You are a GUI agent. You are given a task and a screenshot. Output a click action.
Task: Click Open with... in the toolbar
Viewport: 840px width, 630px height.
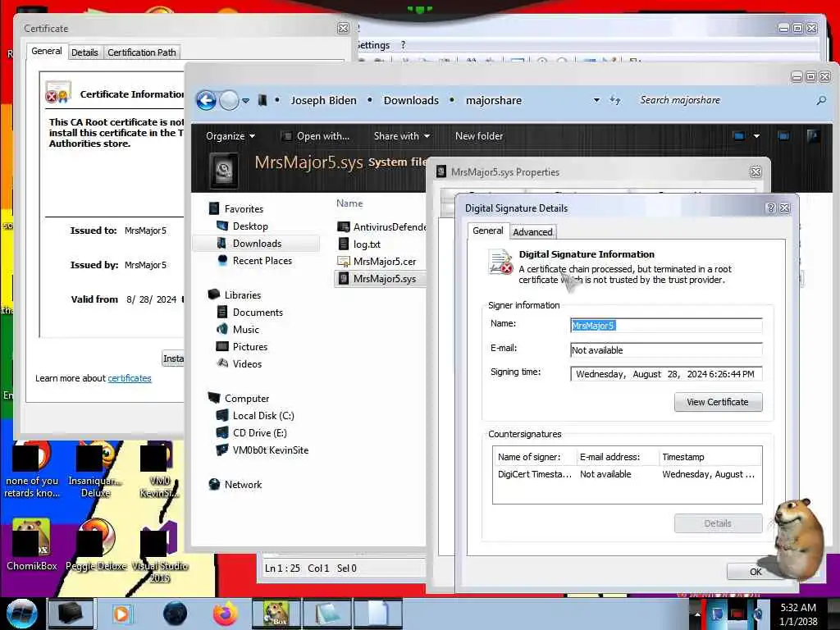coord(316,136)
